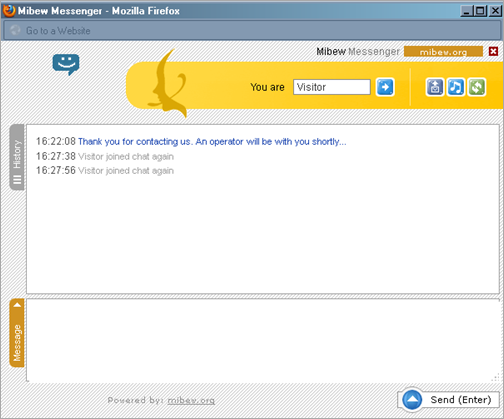Image resolution: width=504 pixels, height=419 pixels.
Task: Click the blue send arrow icon
Action: [x=412, y=399]
